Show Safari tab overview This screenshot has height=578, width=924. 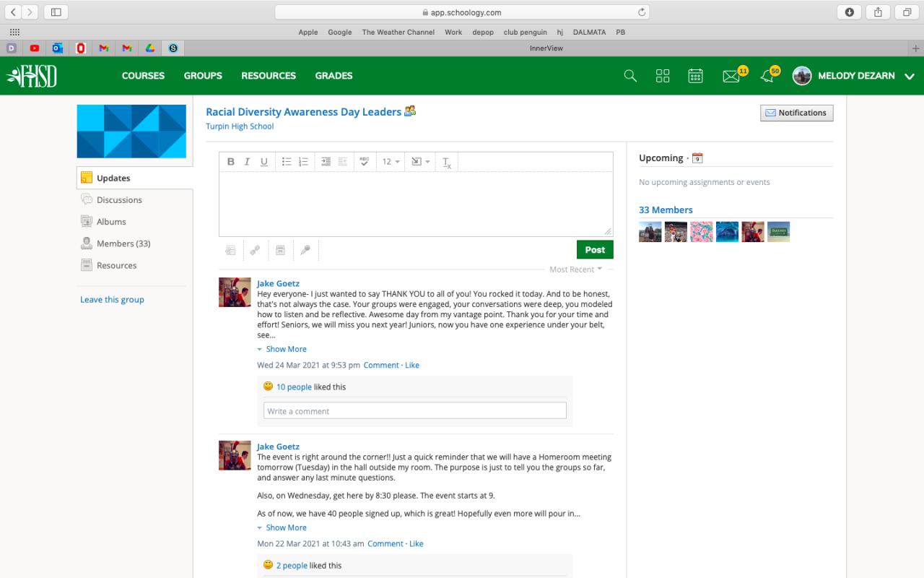click(x=906, y=12)
